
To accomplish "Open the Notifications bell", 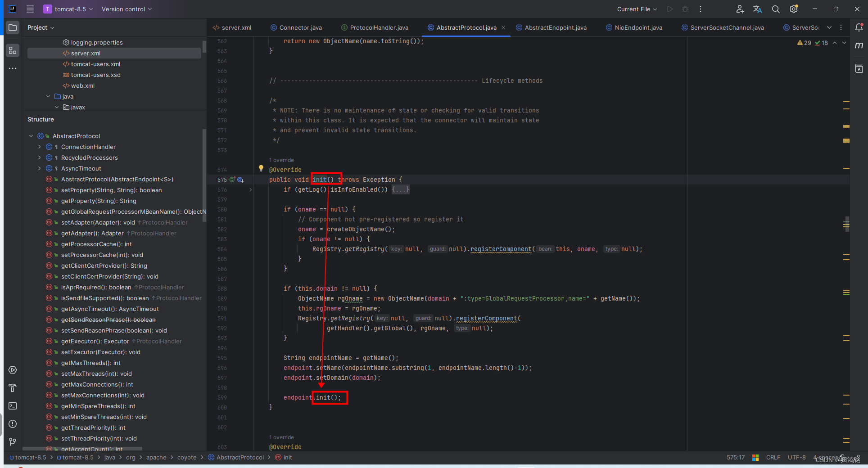I will point(859,27).
